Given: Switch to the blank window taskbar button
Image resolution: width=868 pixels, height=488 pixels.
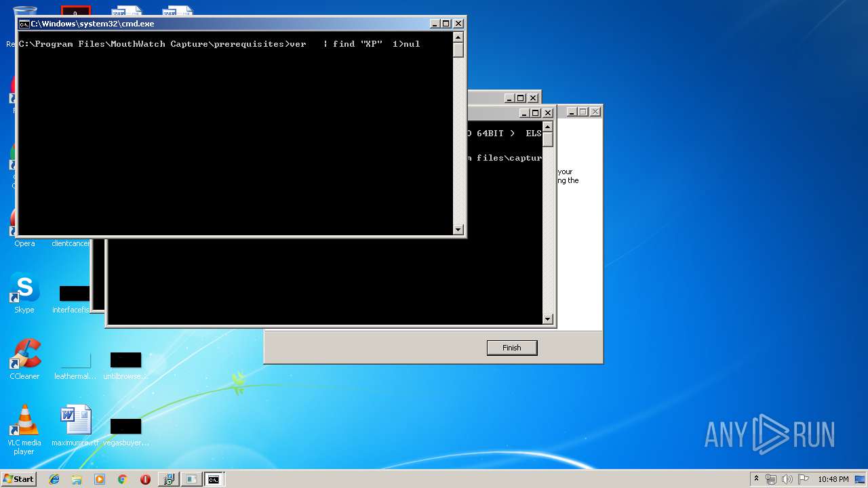Looking at the screenshot, I should (191, 479).
